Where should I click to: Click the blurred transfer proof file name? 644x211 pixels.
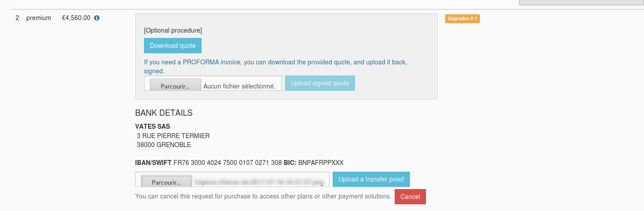[x=259, y=182]
